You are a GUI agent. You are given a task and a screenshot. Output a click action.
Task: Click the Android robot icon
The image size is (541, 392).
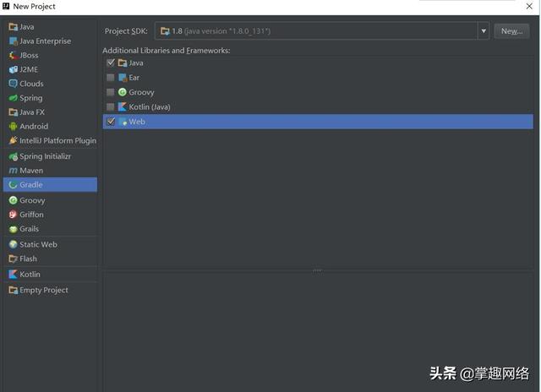(14, 126)
